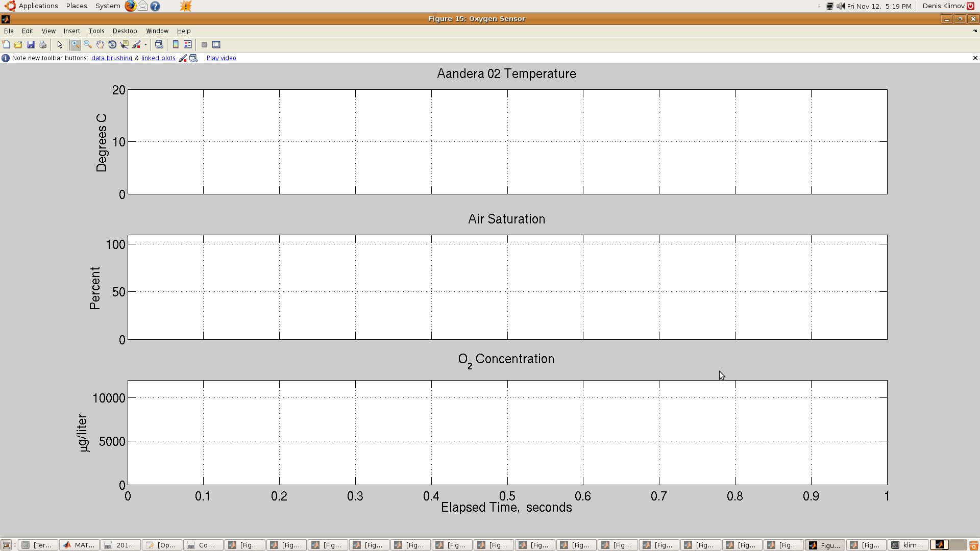This screenshot has width=980, height=551.
Task: Click the MATLAB icon in title bar
Action: tap(6, 19)
